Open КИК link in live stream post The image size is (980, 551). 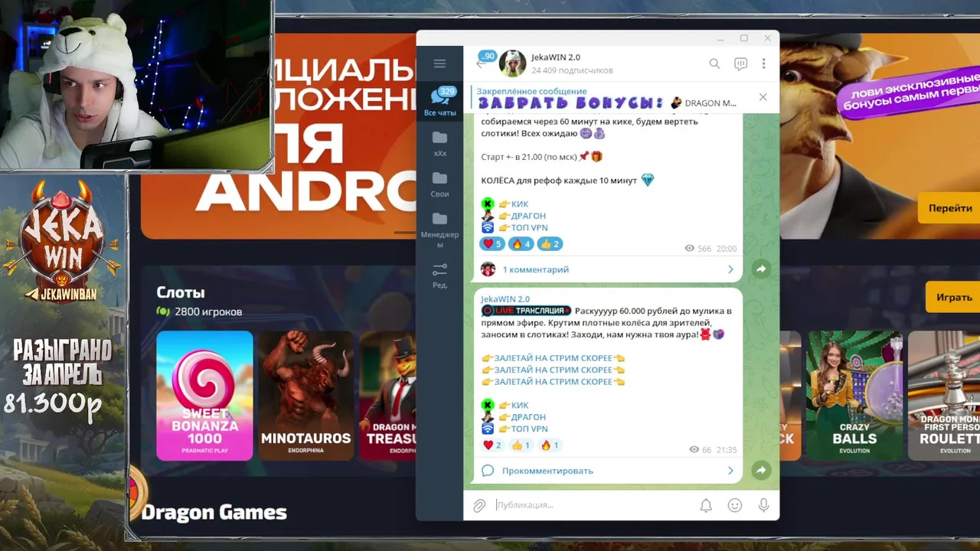point(519,405)
